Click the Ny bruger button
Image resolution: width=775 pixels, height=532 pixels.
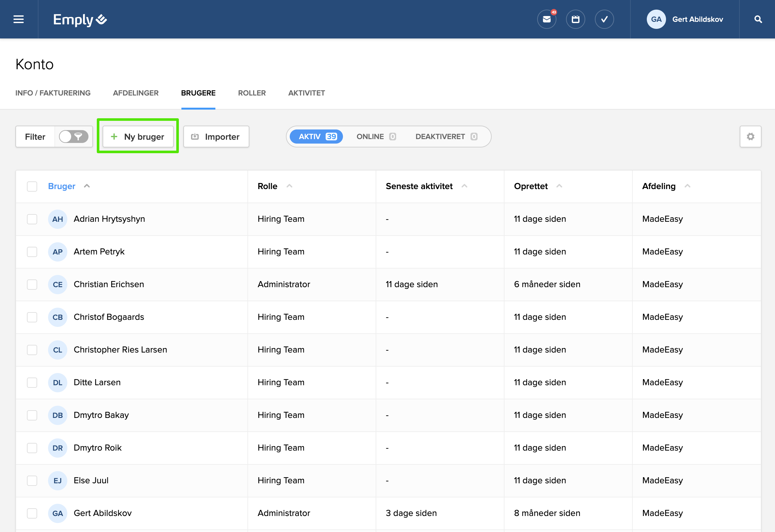tap(138, 137)
